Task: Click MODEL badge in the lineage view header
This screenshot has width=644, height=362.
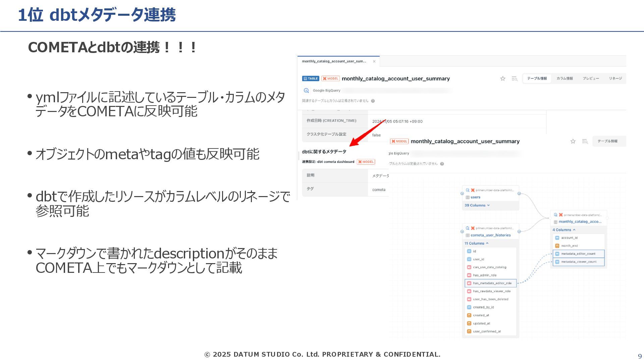Action: tap(399, 141)
